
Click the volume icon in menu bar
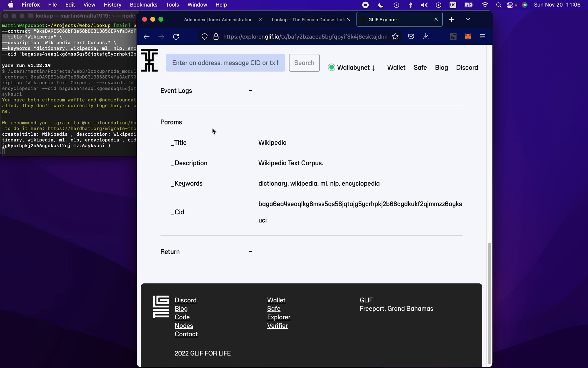coord(424,5)
